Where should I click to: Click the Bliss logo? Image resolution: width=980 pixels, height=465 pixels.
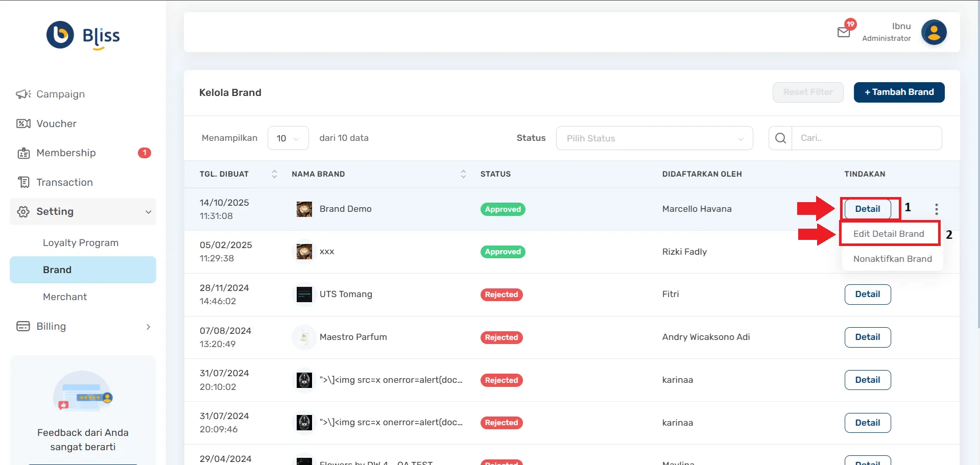click(83, 36)
